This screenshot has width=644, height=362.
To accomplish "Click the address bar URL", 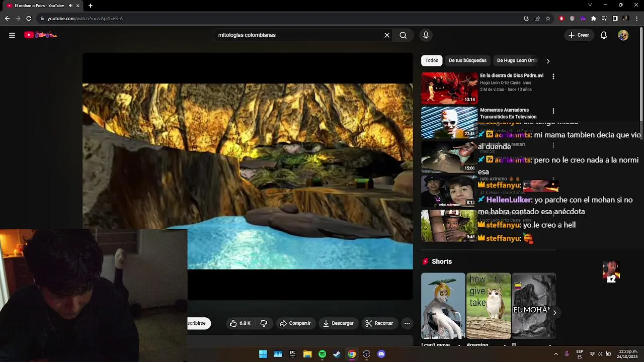I will pyautogui.click(x=85, y=19).
